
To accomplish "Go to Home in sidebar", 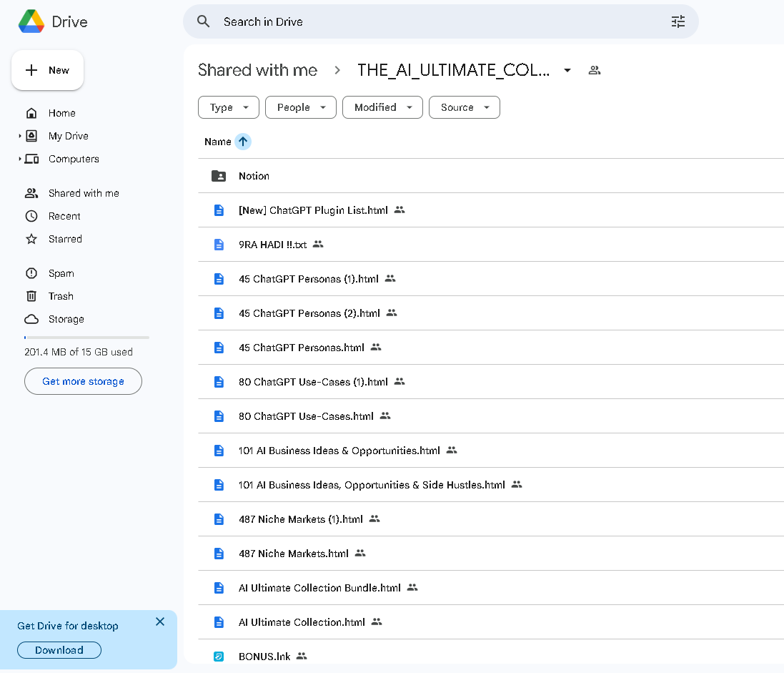I will click(61, 113).
